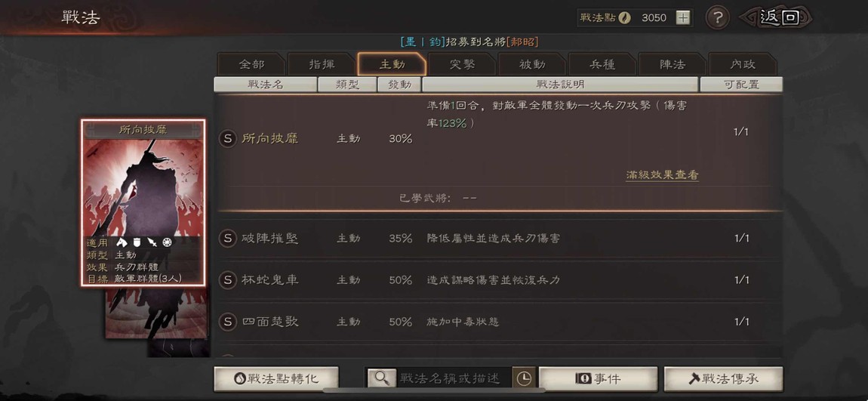The width and height of the screenshot is (868, 401).
Task: Open the clock history icon
Action: pyautogui.click(x=524, y=378)
